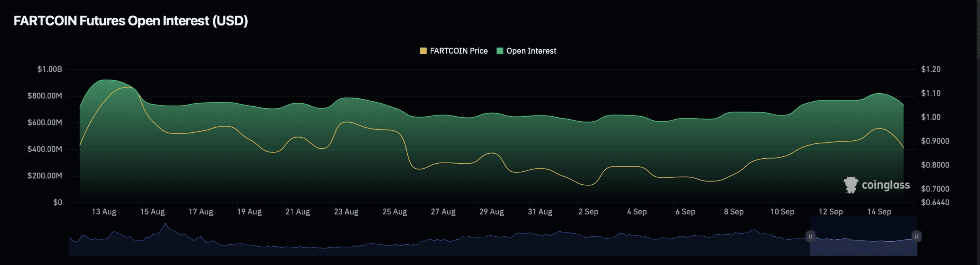Click the 2 Sep date label
Screen dimensions: 980x265
point(588,211)
